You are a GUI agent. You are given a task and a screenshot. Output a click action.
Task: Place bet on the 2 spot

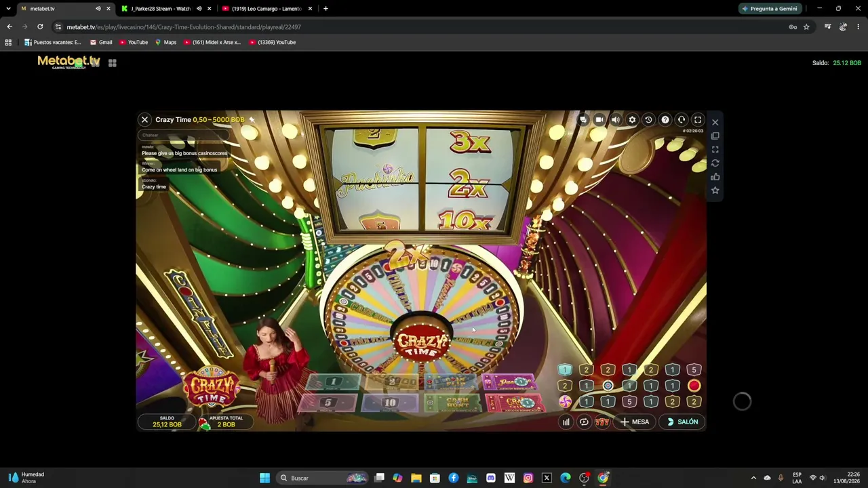pyautogui.click(x=392, y=382)
